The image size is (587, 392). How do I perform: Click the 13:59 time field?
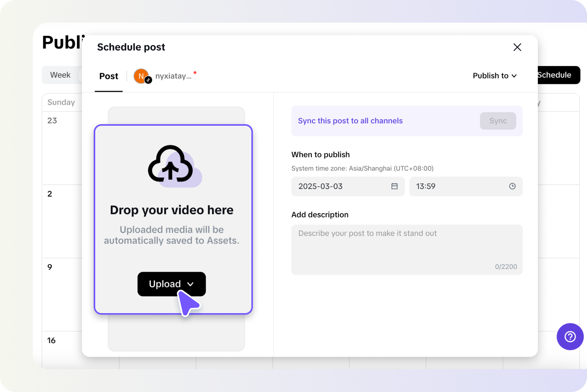tap(449, 186)
